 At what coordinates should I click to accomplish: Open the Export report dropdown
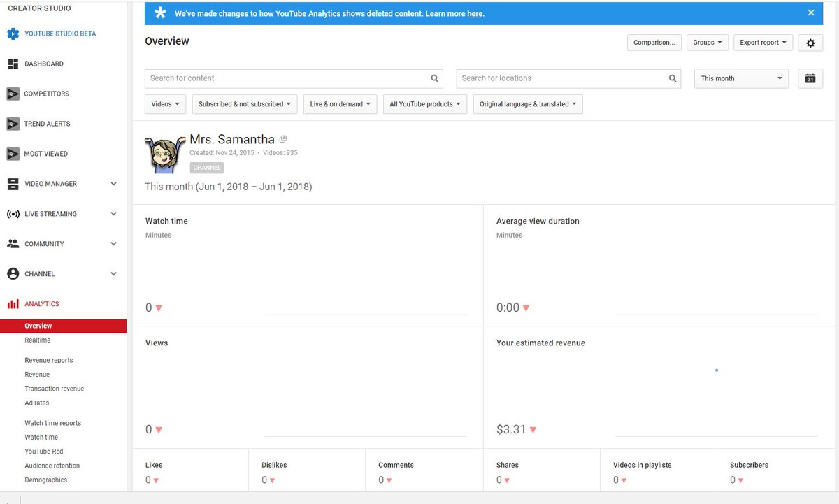763,43
